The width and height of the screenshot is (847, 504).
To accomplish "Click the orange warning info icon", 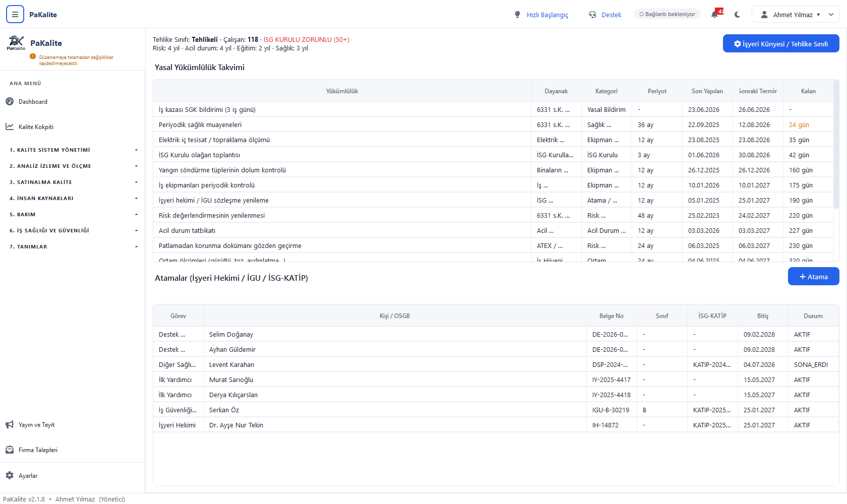I will 33,56.
